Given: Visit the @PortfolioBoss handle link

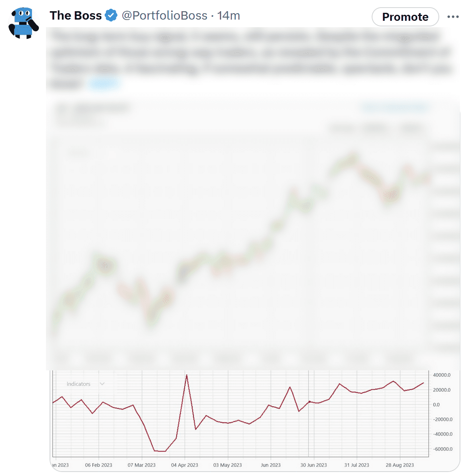Looking at the screenshot, I should (164, 16).
